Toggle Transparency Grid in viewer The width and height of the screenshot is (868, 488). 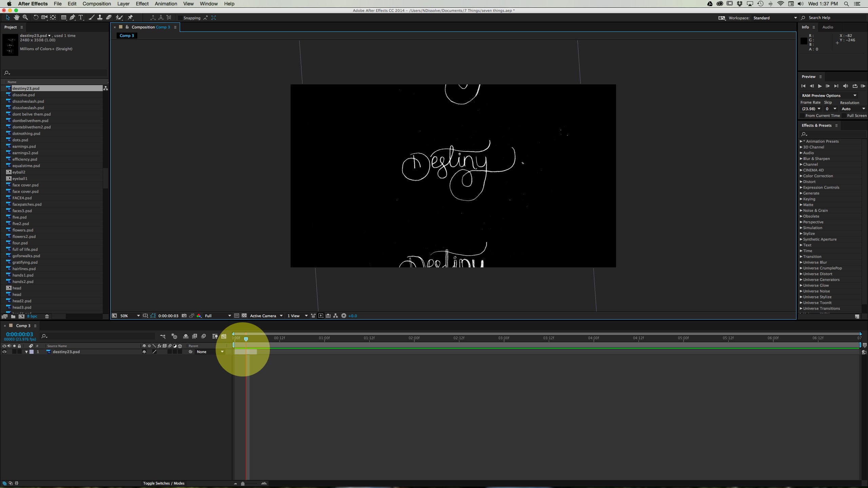point(244,316)
